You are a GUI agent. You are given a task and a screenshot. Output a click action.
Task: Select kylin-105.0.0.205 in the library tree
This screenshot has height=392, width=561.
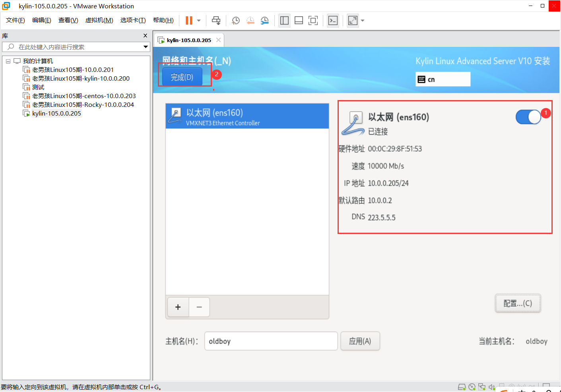click(x=56, y=114)
